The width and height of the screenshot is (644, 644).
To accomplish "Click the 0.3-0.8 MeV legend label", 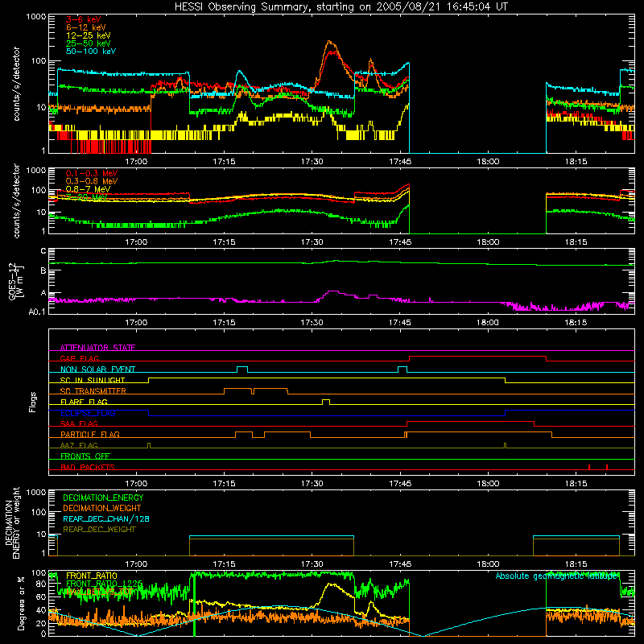I will point(92,181).
